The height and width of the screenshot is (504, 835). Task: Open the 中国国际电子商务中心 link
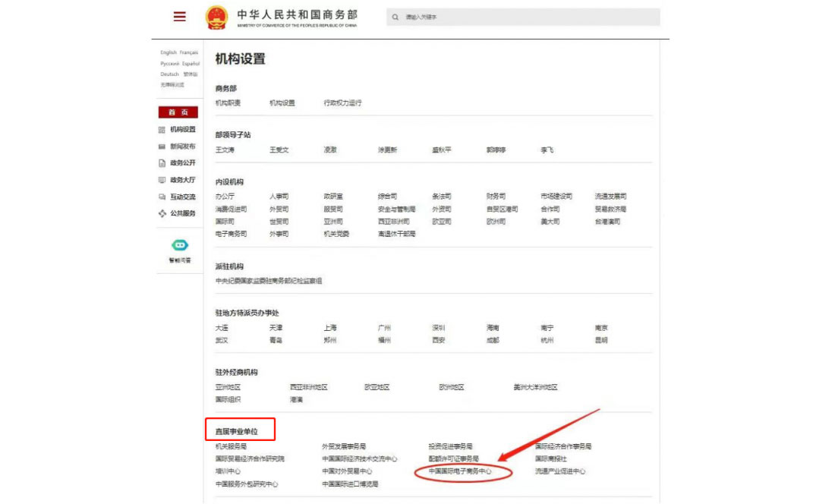click(460, 471)
